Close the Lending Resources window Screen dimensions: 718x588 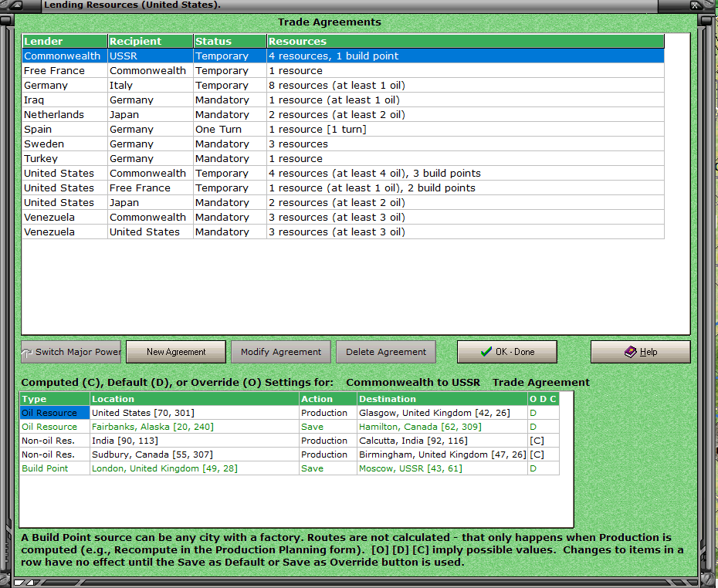(x=695, y=5)
